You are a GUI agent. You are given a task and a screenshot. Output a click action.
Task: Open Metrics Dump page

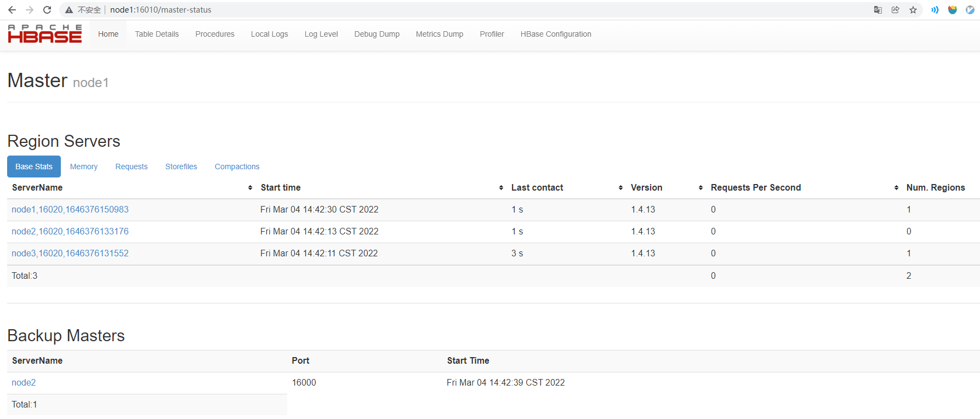click(440, 34)
